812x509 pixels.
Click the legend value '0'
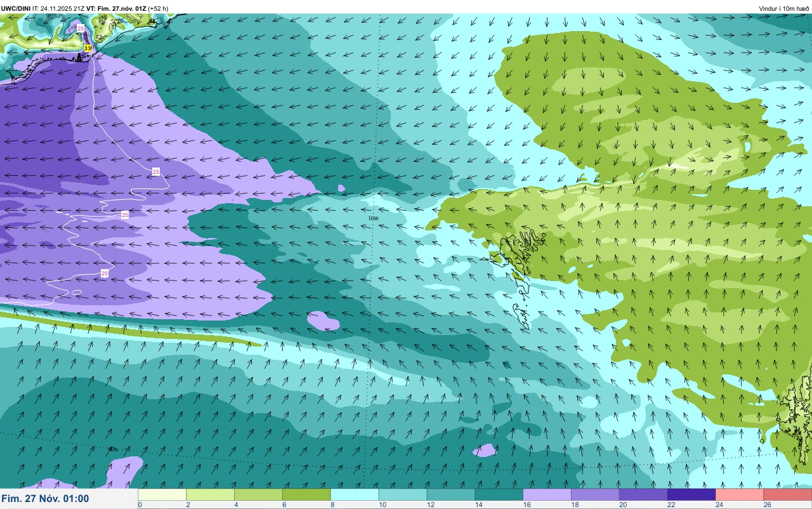140,505
